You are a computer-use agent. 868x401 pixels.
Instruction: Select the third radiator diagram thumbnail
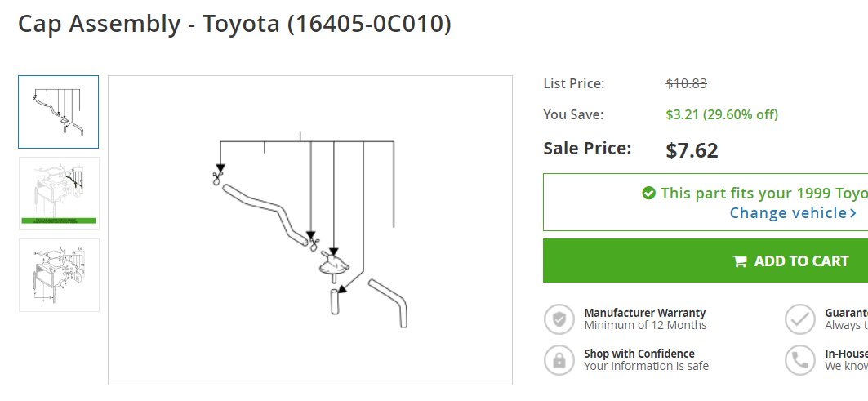(x=60, y=275)
